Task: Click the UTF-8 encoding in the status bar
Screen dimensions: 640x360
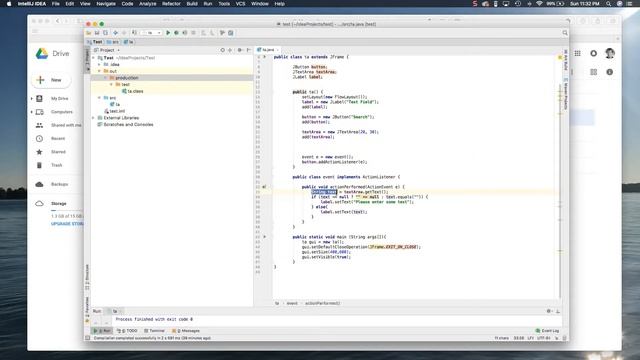Action: [x=543, y=338]
